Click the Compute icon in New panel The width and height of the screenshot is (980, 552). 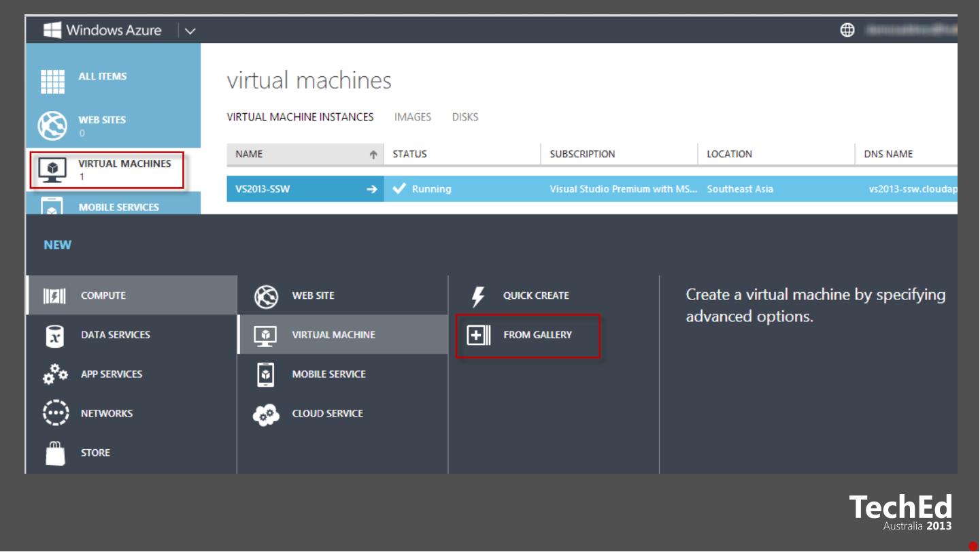tap(54, 296)
